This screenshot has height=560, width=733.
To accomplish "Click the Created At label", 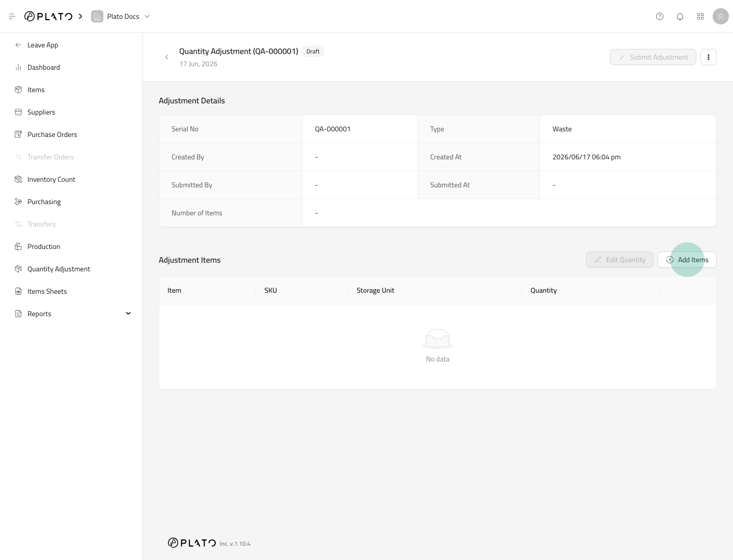I will pyautogui.click(x=446, y=157).
